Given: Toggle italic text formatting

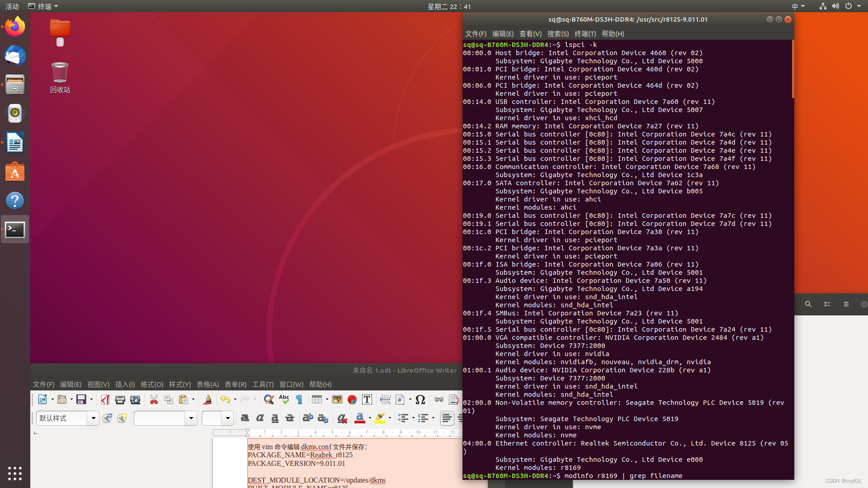Looking at the screenshot, I should (x=260, y=418).
